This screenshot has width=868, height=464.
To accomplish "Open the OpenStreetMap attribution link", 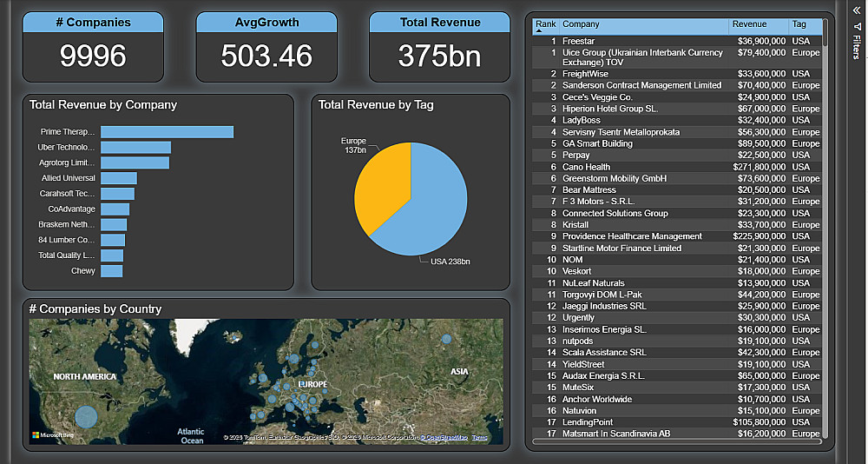I will 445,438.
